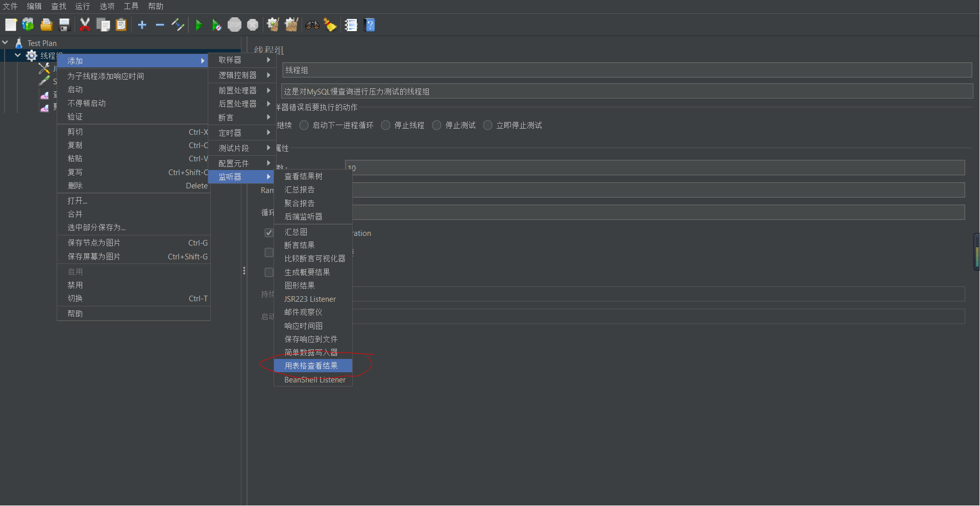Expand all nodes with plus icon
Viewport: 980px width, 506px height.
142,25
